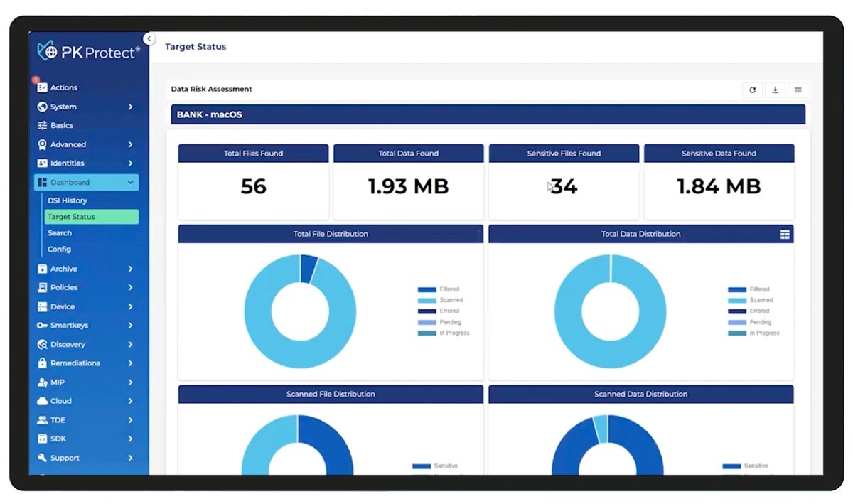Toggle Filtered legend in Total File Distribution
Viewport: 853px width, 504px height.
[x=439, y=289]
